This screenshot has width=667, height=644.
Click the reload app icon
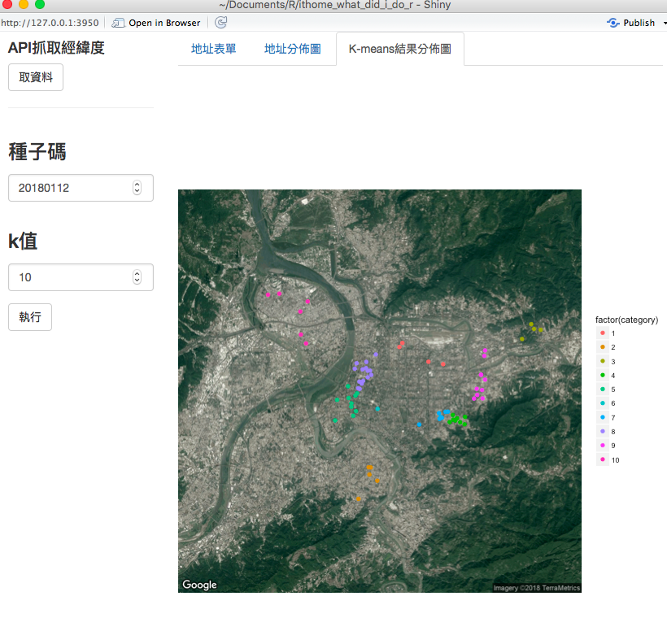click(x=220, y=22)
